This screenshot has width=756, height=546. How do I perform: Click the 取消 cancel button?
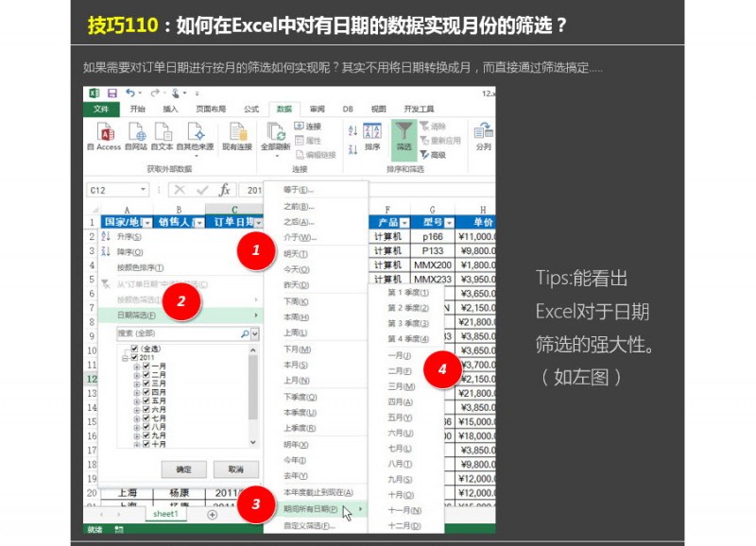(x=235, y=469)
